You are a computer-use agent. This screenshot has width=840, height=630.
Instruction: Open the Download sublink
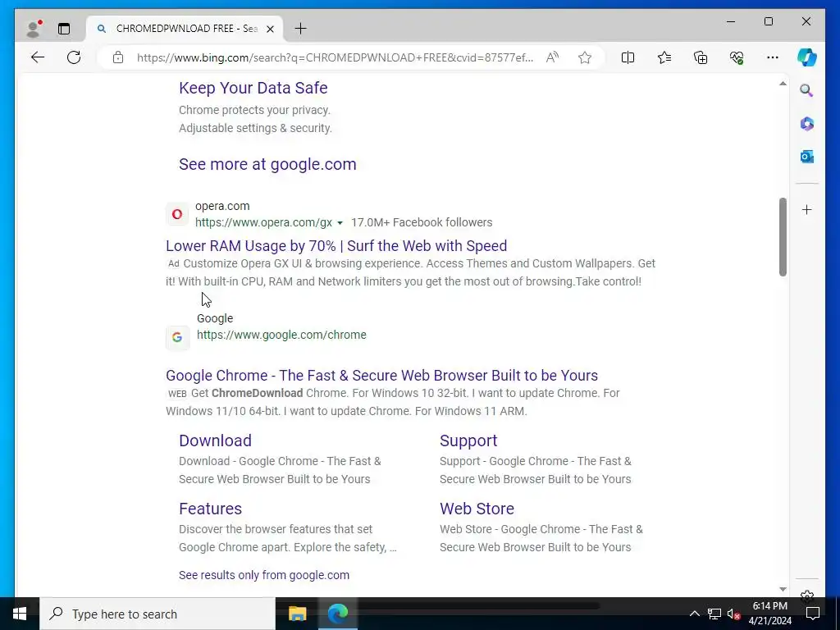coord(216,441)
